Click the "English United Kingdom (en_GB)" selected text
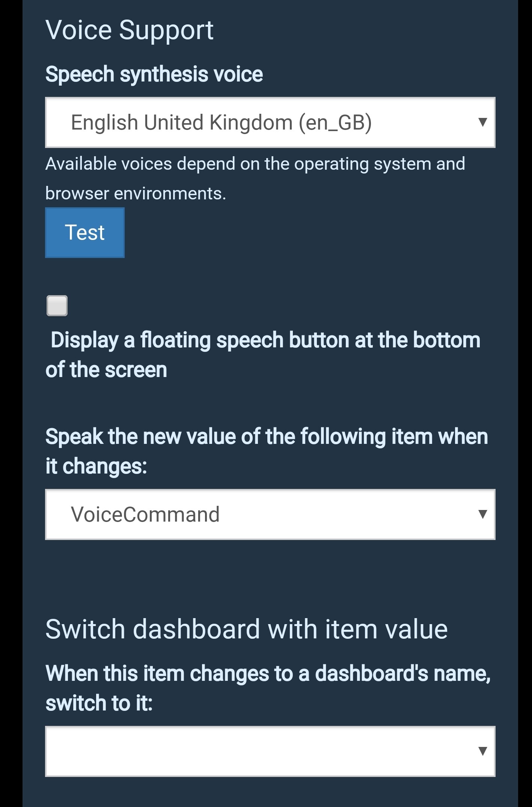 (221, 123)
